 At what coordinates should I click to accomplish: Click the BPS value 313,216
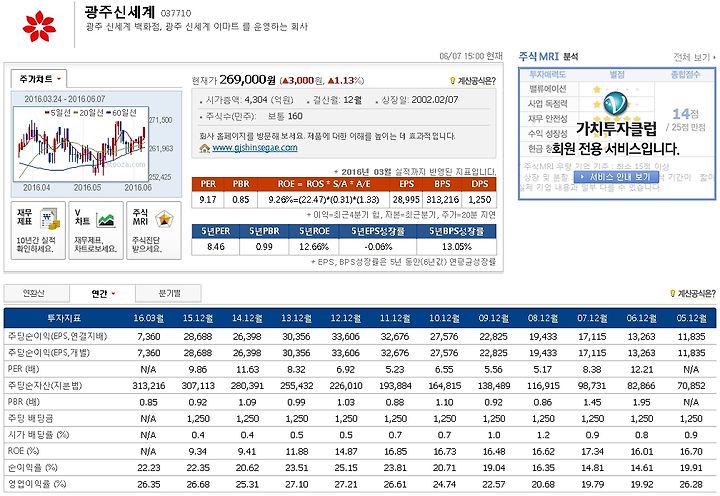(442, 200)
